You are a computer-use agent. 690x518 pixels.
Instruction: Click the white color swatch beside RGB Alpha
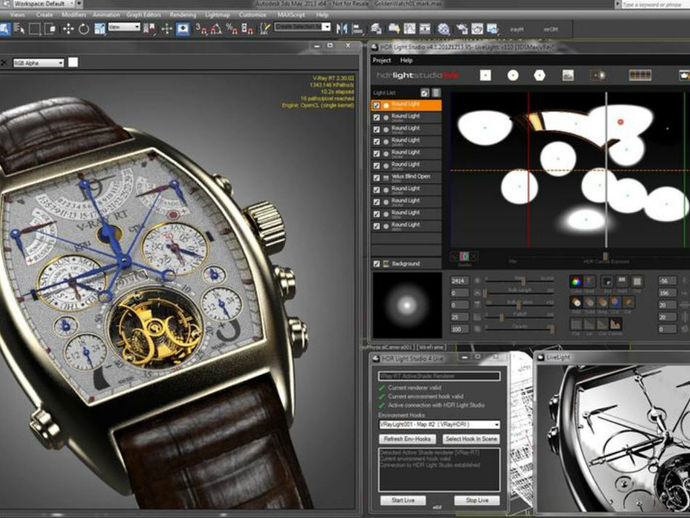73,62
